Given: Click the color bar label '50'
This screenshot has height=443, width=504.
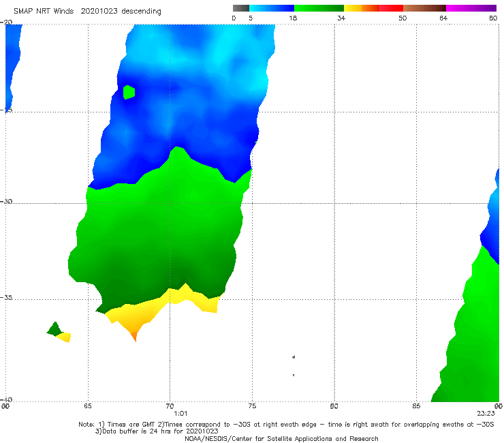Looking at the screenshot, I should 403,18.
